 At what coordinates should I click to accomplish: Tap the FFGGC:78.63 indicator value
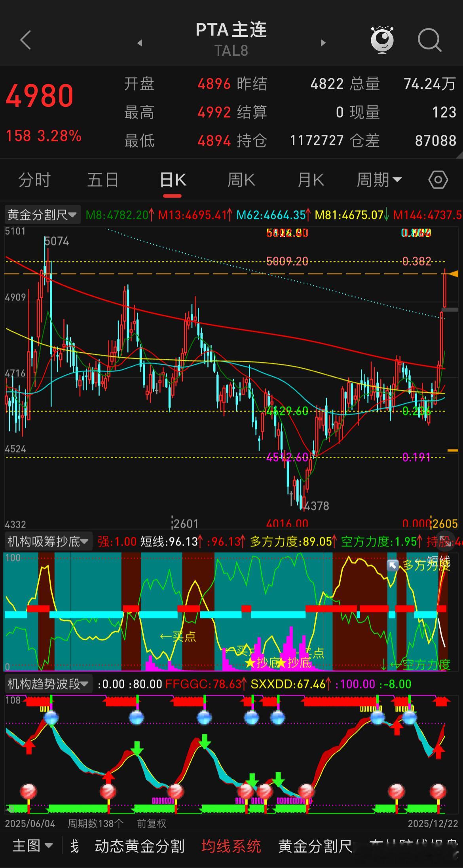point(206,684)
